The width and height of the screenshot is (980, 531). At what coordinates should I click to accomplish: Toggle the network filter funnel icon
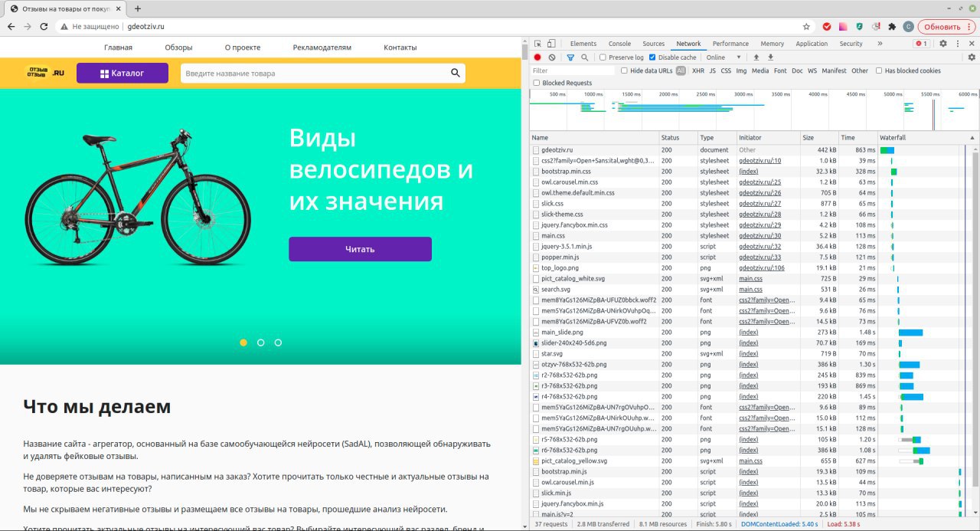(x=570, y=57)
